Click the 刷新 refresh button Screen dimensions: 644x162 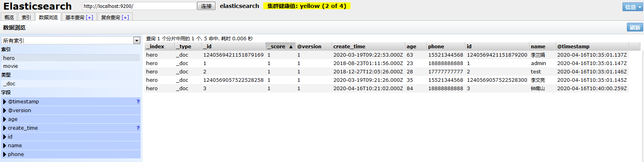point(635,27)
